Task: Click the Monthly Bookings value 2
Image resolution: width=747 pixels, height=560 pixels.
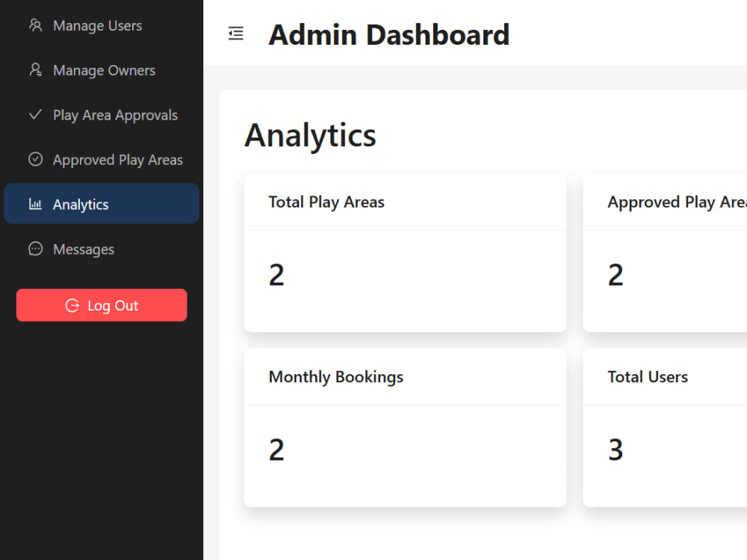Action: 277,450
